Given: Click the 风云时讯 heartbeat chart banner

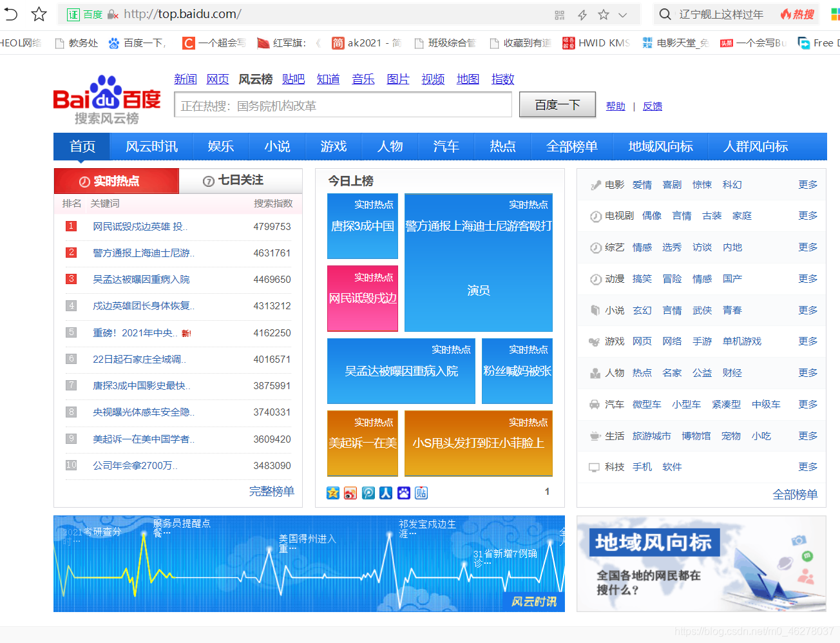Looking at the screenshot, I should point(309,564).
